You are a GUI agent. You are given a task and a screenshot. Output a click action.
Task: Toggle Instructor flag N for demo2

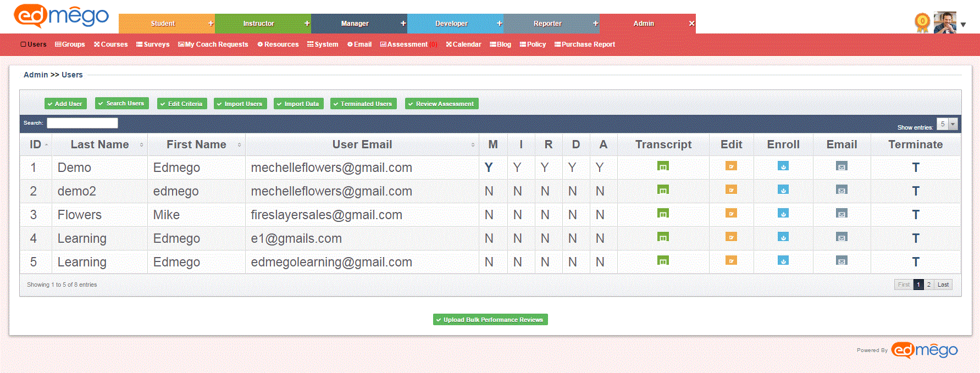pos(517,191)
